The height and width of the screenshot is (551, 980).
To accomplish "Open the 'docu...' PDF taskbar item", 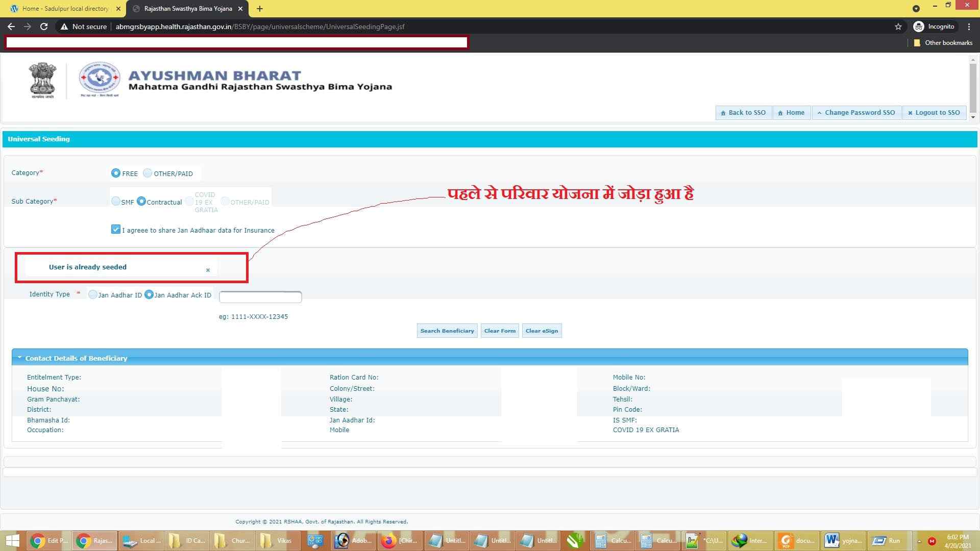I will [x=797, y=541].
